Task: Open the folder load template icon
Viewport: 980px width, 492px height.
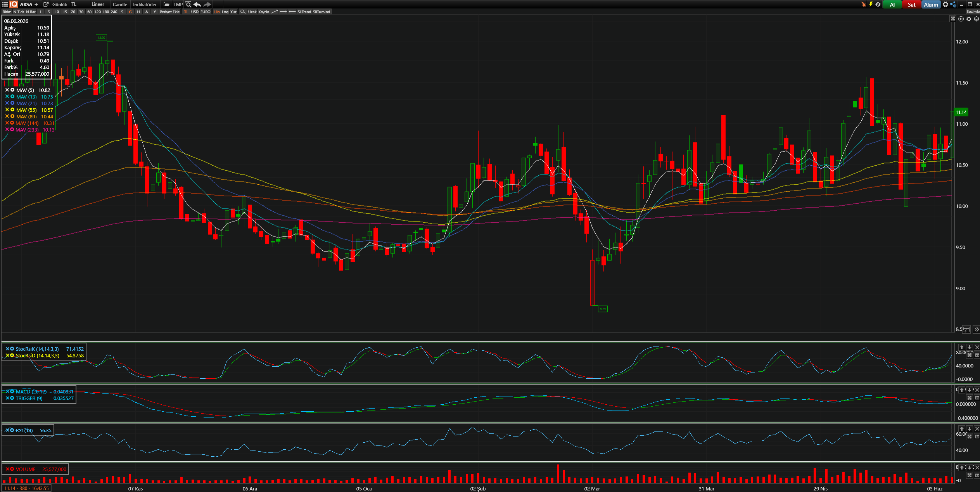Action: (166, 4)
